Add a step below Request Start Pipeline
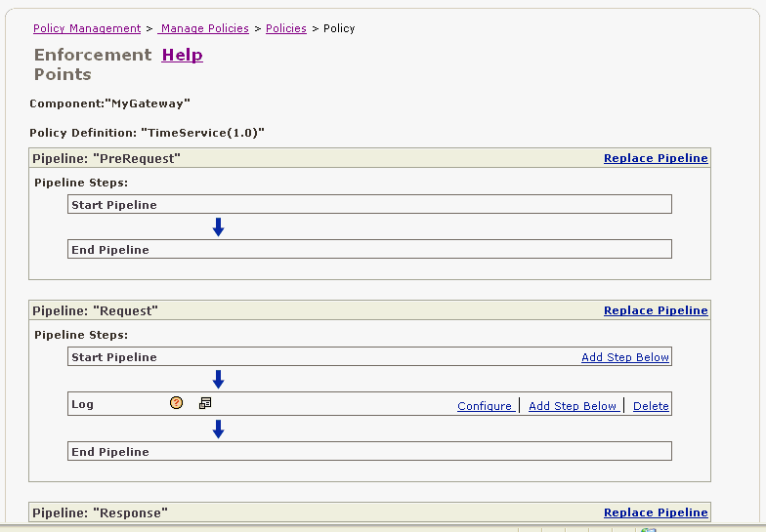Image resolution: width=766 pixels, height=532 pixels. (625, 357)
